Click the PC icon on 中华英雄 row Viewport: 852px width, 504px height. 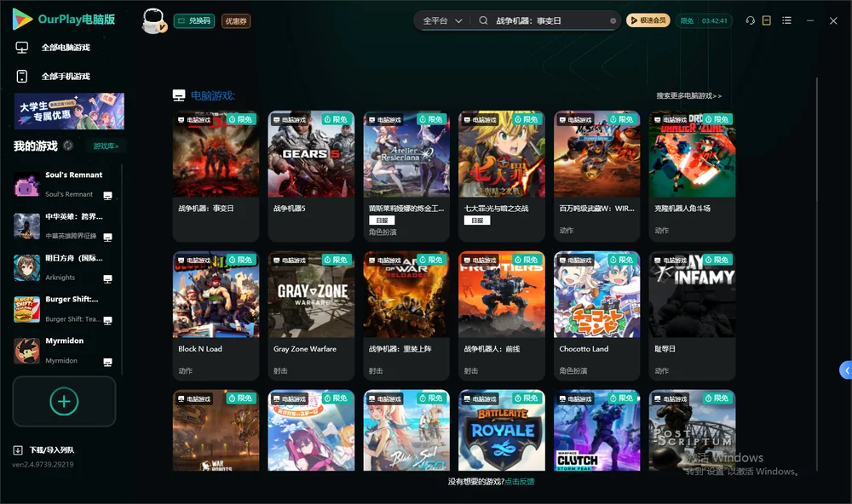pos(107,237)
